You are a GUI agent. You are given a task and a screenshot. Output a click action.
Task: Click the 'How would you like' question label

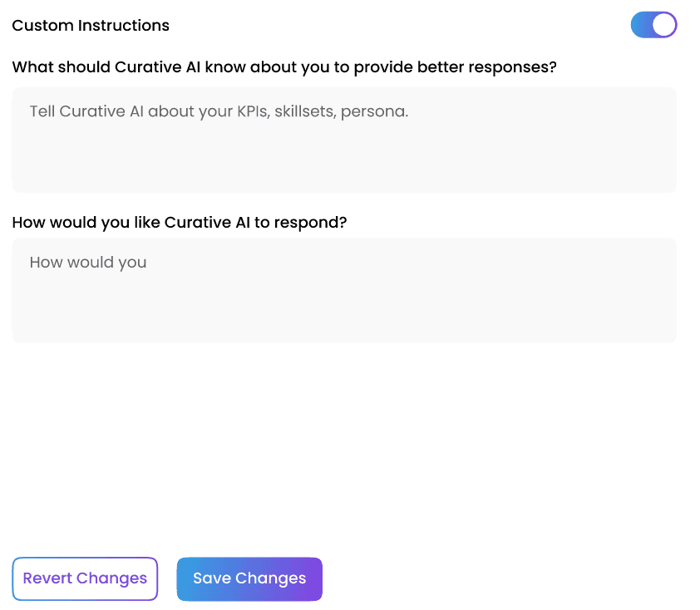pos(180,223)
